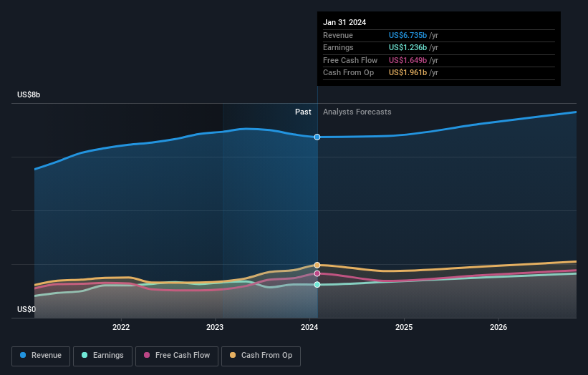Click the Past label on chart
Image resolution: width=588 pixels, height=375 pixels.
[x=303, y=112]
